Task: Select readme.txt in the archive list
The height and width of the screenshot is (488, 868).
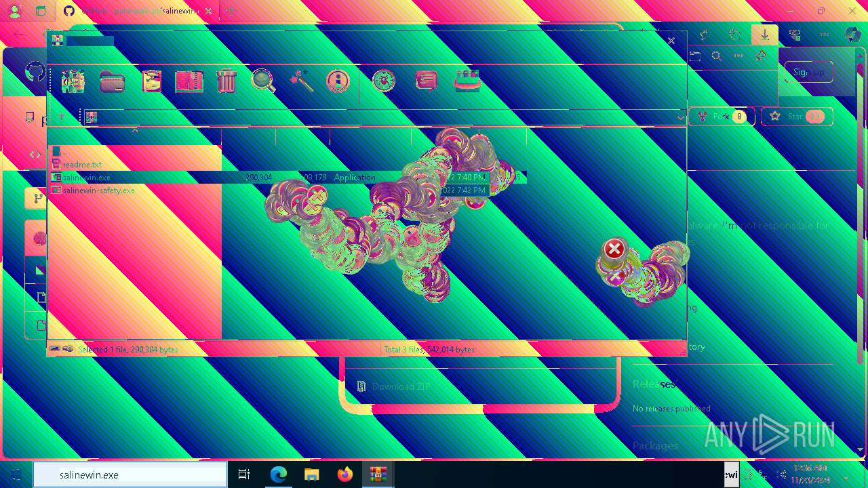Action: point(82,165)
